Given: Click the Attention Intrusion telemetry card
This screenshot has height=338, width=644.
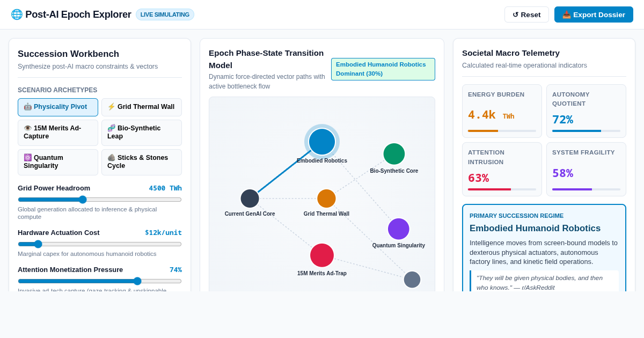Looking at the screenshot, I should (x=502, y=169).
